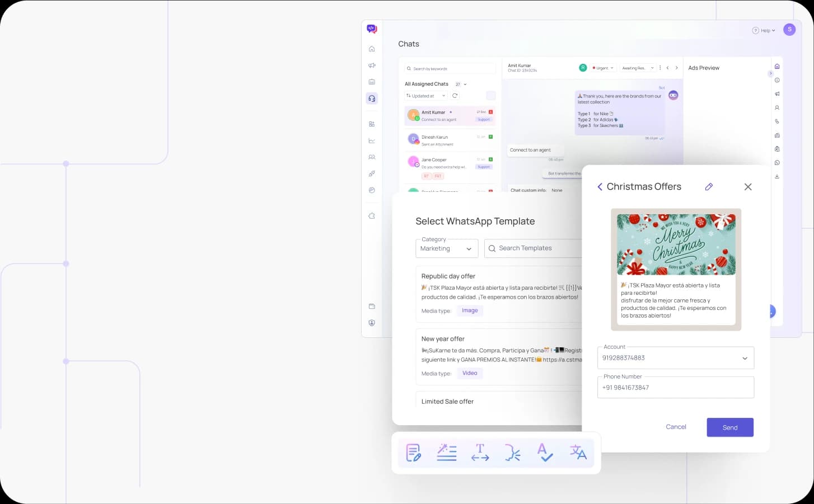This screenshot has height=504, width=814.
Task: Select the translate icon in the AI toolbar
Action: (x=578, y=453)
